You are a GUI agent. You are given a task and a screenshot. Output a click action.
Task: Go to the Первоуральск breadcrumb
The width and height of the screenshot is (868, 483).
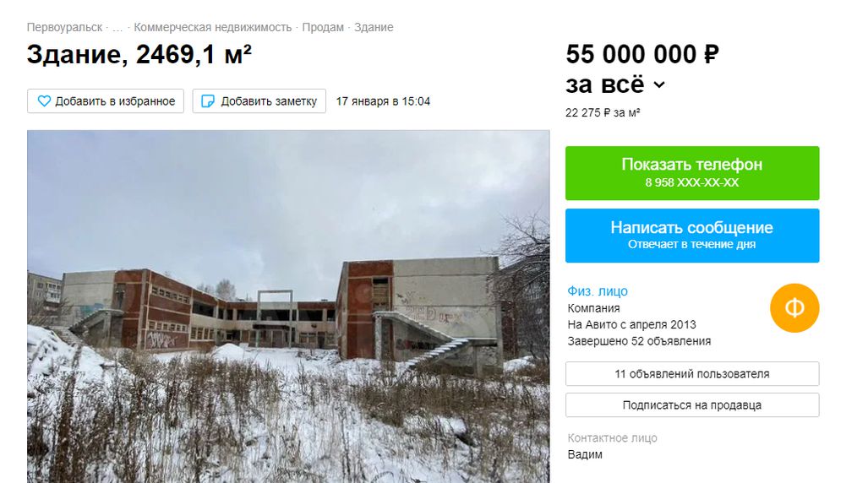[65, 27]
